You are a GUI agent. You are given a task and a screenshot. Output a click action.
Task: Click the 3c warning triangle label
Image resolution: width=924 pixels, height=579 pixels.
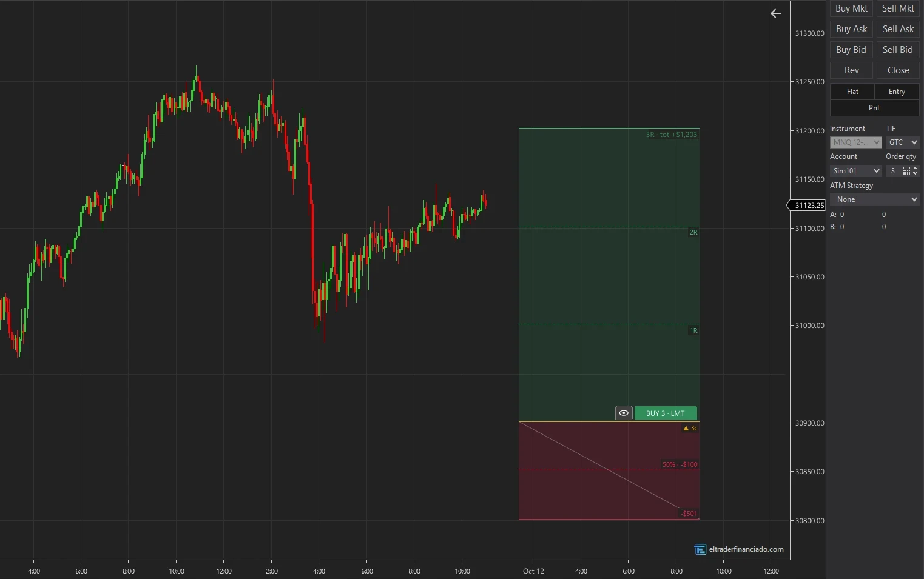click(x=690, y=428)
